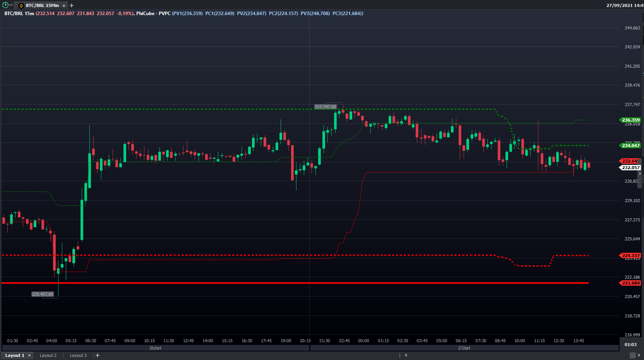Click the red 232.649 price tag
The image size is (644, 360).
[630, 161]
